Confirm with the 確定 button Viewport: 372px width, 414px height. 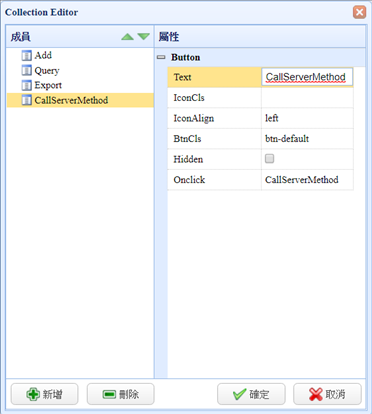pos(251,394)
